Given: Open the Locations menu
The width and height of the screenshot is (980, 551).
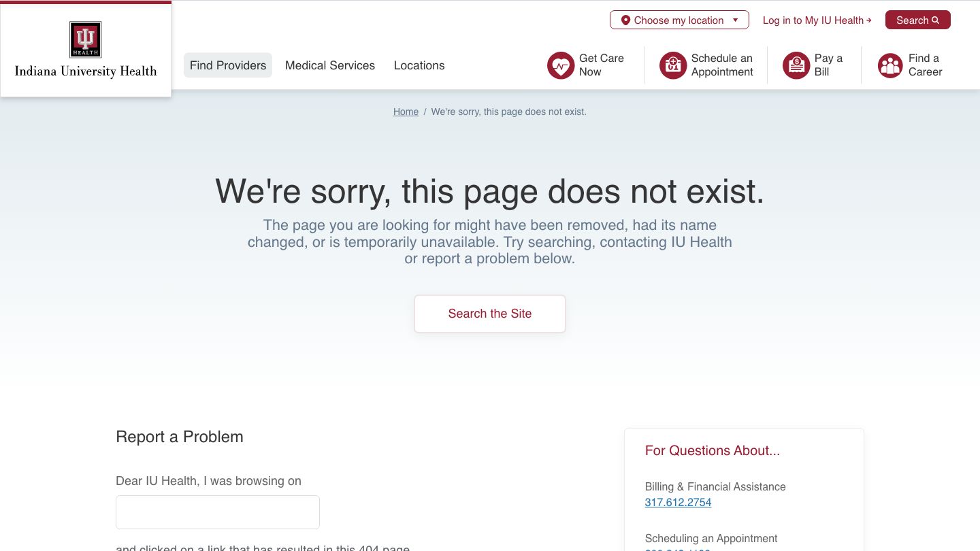Looking at the screenshot, I should pyautogui.click(x=419, y=65).
